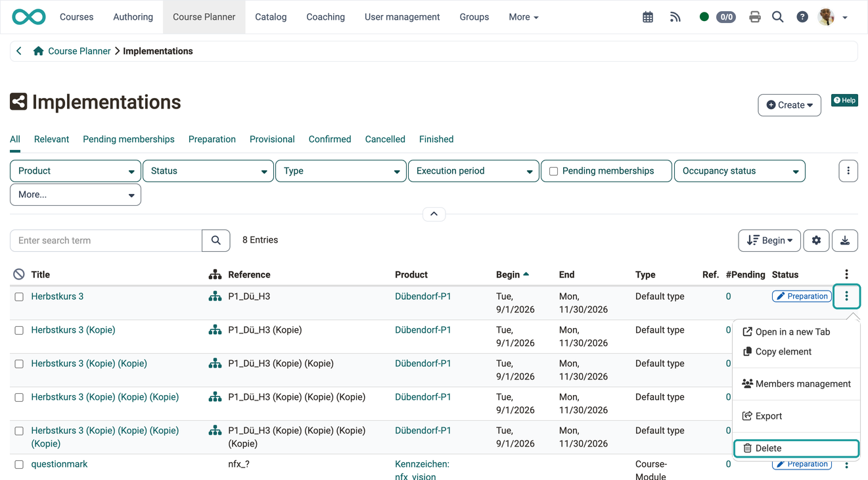The height and width of the screenshot is (480, 868).
Task: Open the calendar icon in top bar
Action: coord(648,17)
